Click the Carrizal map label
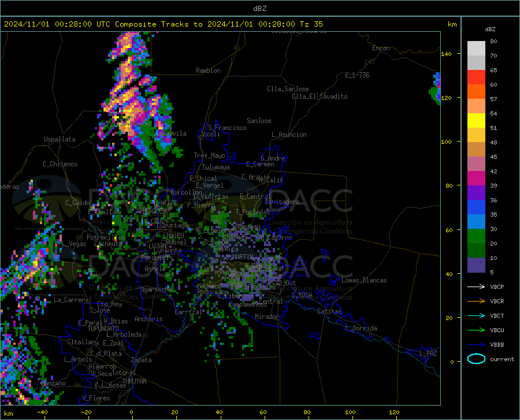The image size is (520, 420). pos(188,312)
